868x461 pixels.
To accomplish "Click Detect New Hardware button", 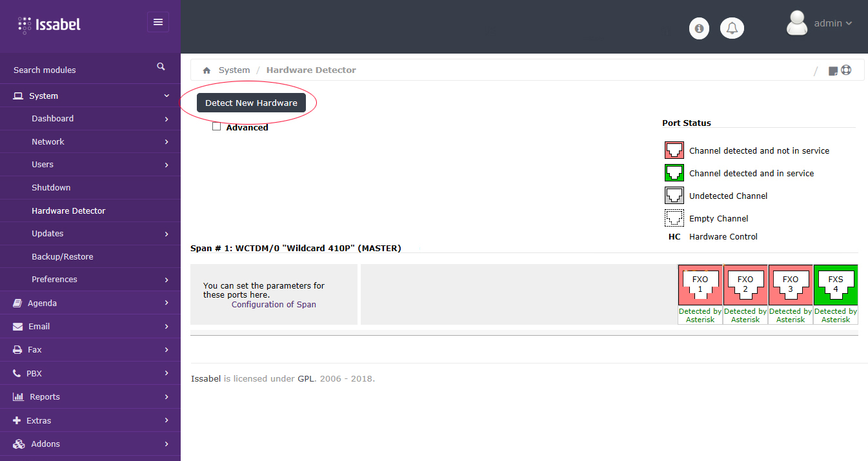I will tap(251, 103).
